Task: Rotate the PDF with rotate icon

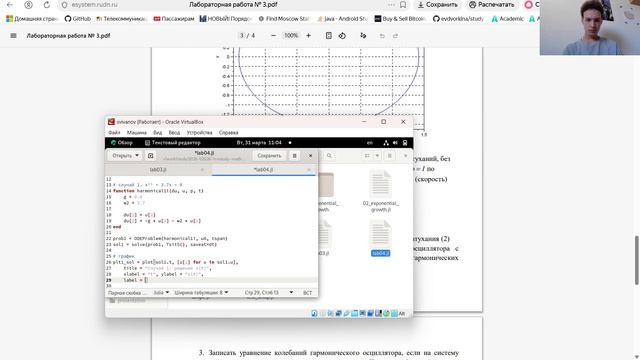Action: (x=342, y=36)
